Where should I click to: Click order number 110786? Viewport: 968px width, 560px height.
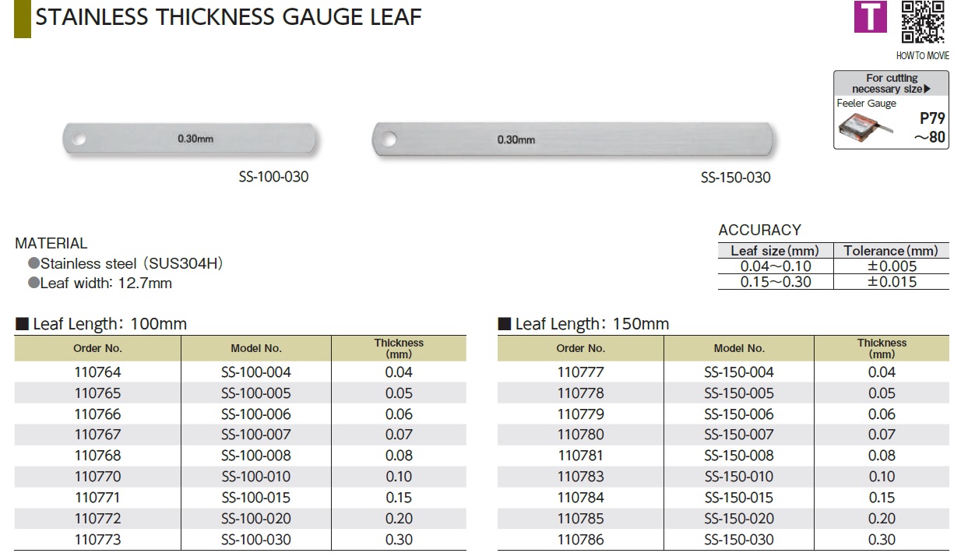[580, 540]
